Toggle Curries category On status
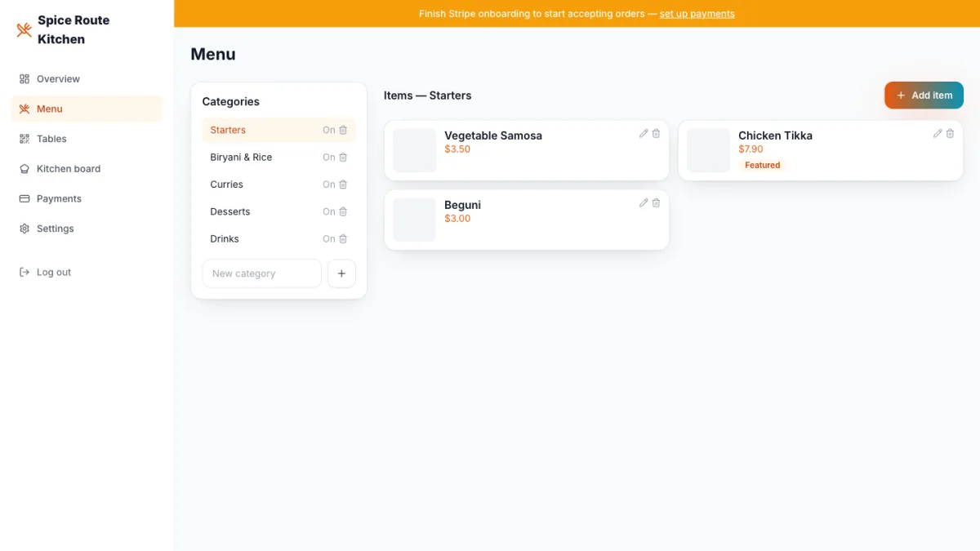This screenshot has height=551, width=980. 329,184
